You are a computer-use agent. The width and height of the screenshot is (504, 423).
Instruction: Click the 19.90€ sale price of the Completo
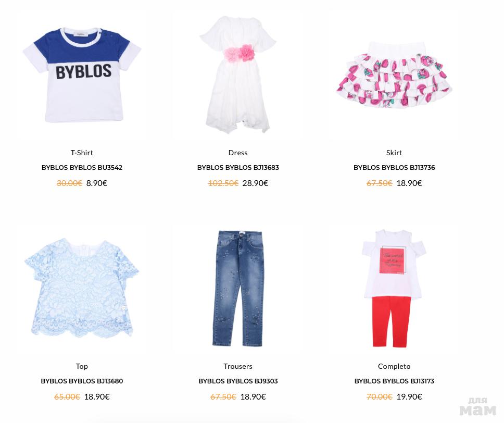click(409, 397)
